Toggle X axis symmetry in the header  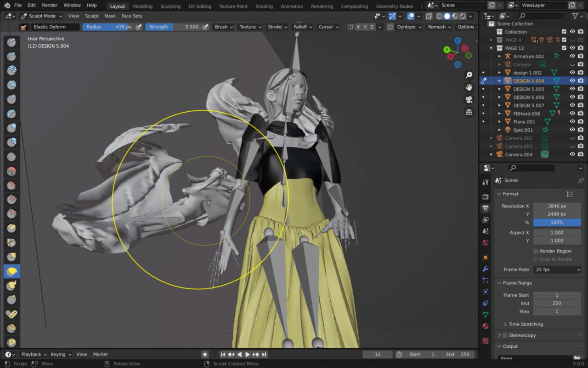pyautogui.click(x=357, y=27)
